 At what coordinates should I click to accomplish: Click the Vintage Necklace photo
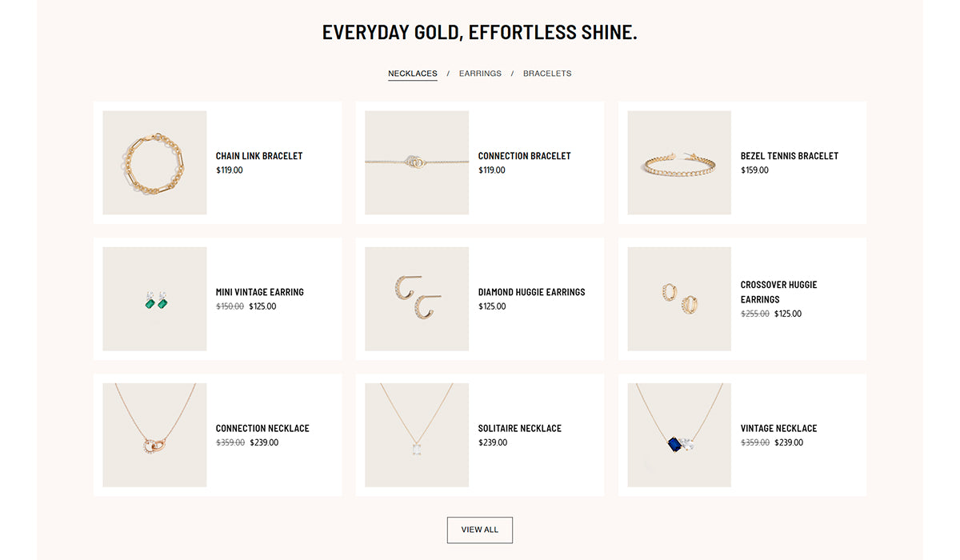coord(678,434)
